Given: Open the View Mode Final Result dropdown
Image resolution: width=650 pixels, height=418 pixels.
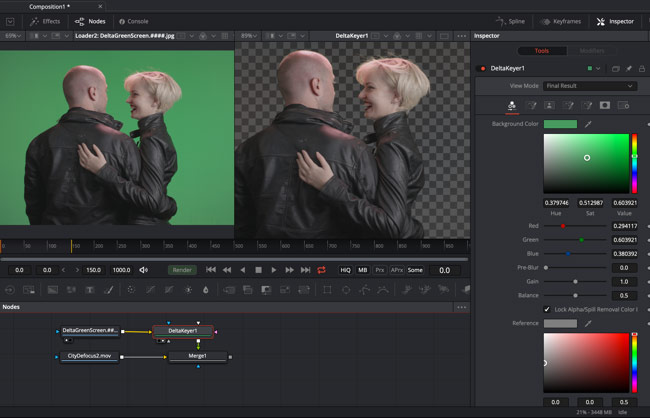Looking at the screenshot, I should 589,87.
